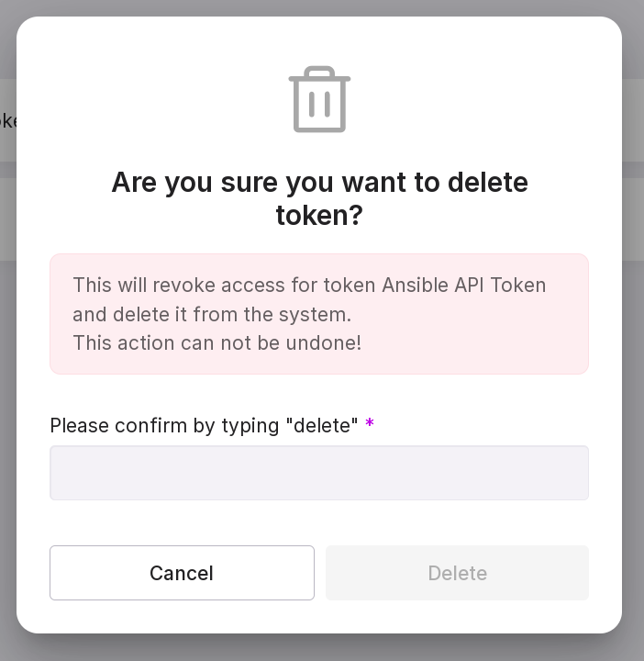644x661 pixels.
Task: Click "This action can not be undone!" text
Action: pos(217,342)
